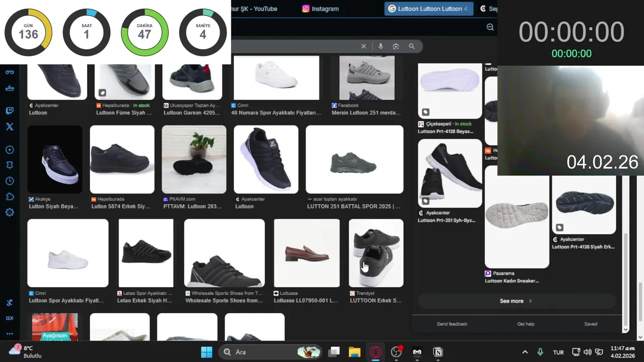Click the weather widget showing 8°C Bulutlu

[x=25, y=351]
